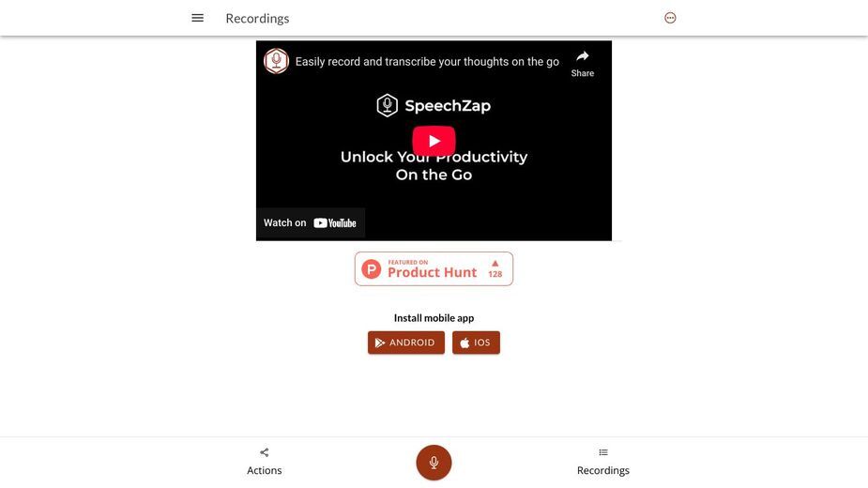Start recording with the microphone button

click(x=434, y=463)
